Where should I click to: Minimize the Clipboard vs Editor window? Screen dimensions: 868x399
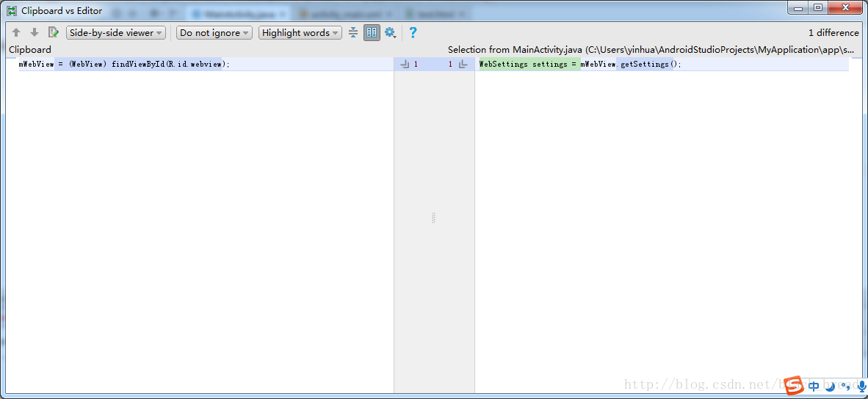click(798, 8)
